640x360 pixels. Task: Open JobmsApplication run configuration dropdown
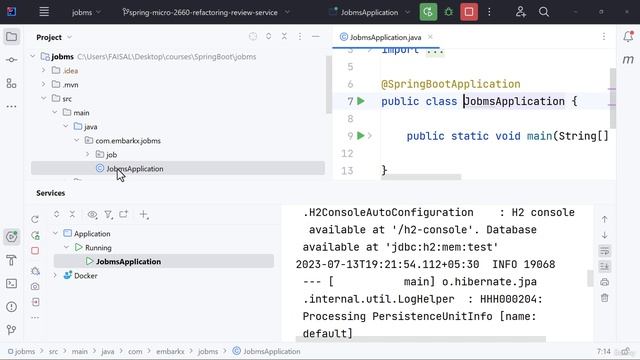[x=369, y=12]
